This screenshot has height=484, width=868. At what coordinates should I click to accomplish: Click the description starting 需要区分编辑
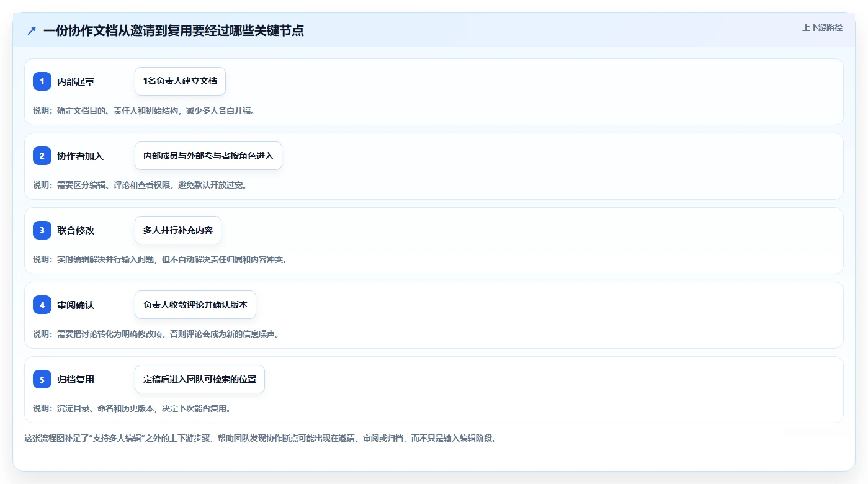click(140, 185)
